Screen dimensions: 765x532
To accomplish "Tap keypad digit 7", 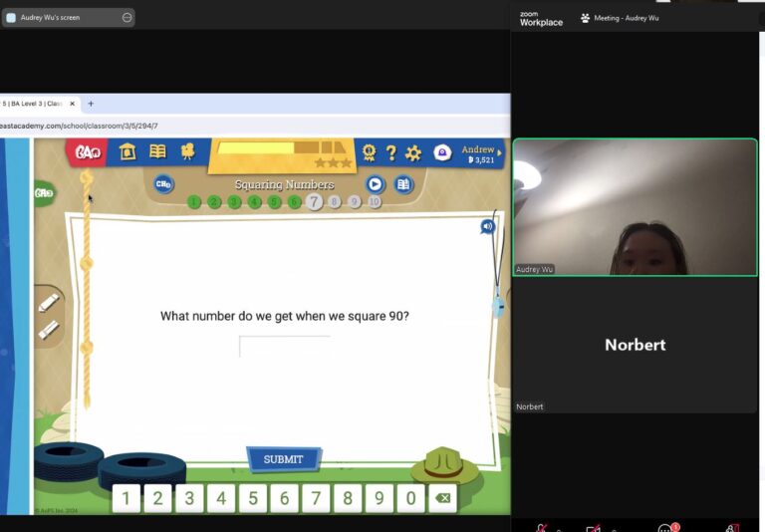I will click(x=316, y=498).
